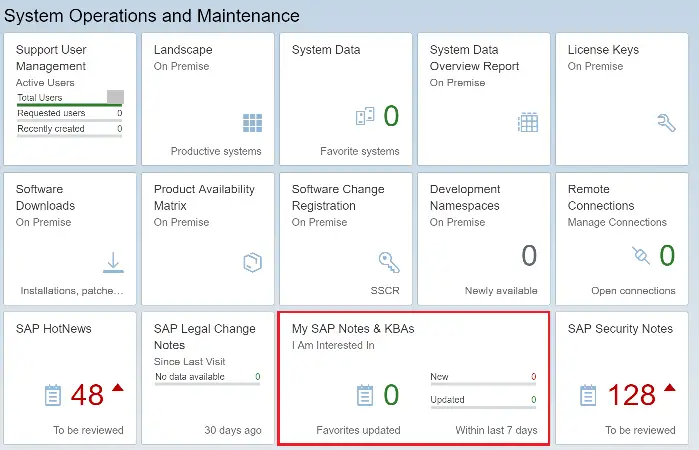Click the red trend arrow beside 128
This screenshot has height=450, width=699.
pyautogui.click(x=670, y=388)
